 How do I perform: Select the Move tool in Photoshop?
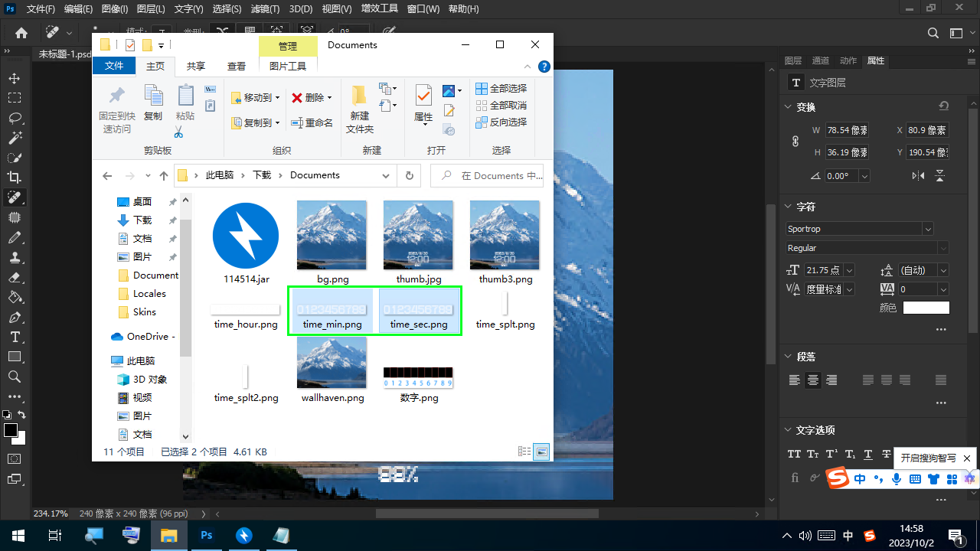tap(15, 79)
